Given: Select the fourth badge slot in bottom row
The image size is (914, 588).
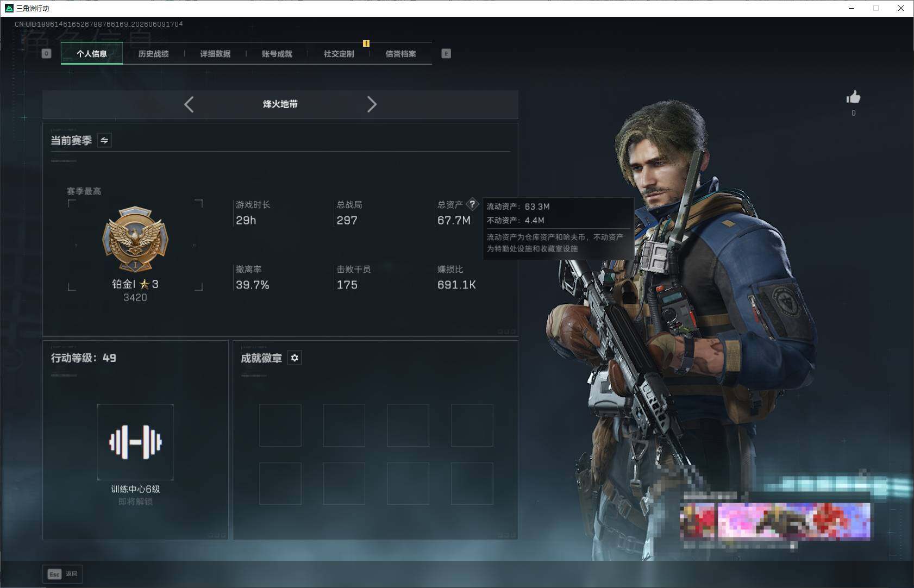Looking at the screenshot, I should [x=472, y=484].
